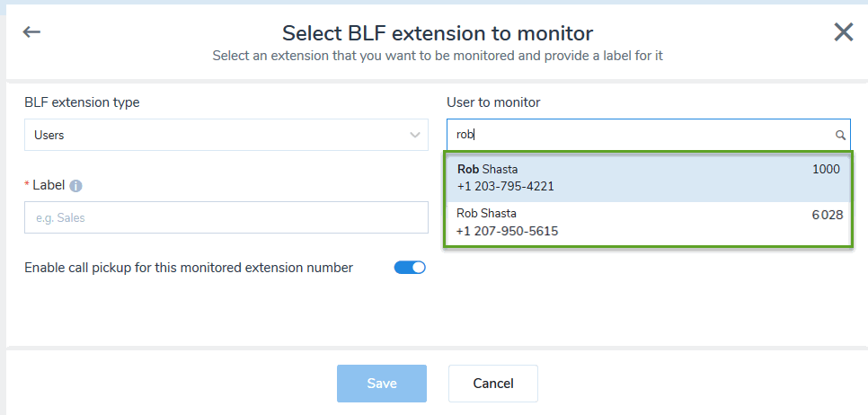Screen dimensions: 868x415
Task: Toggle call pickup for monitored extension
Action: point(410,268)
